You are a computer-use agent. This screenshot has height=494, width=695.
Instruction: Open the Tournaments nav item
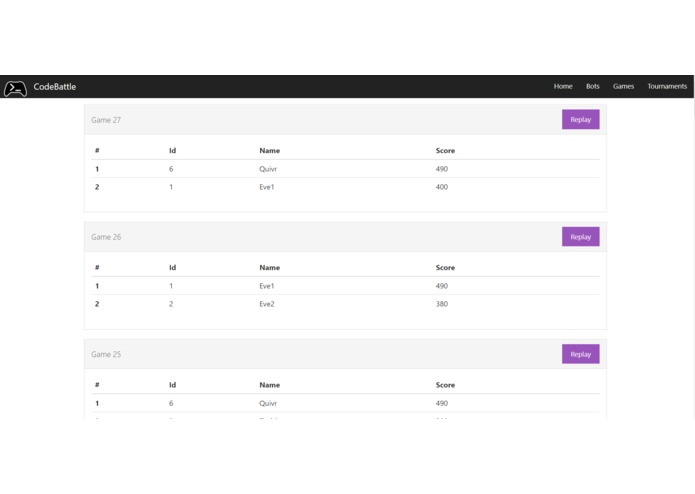667,86
